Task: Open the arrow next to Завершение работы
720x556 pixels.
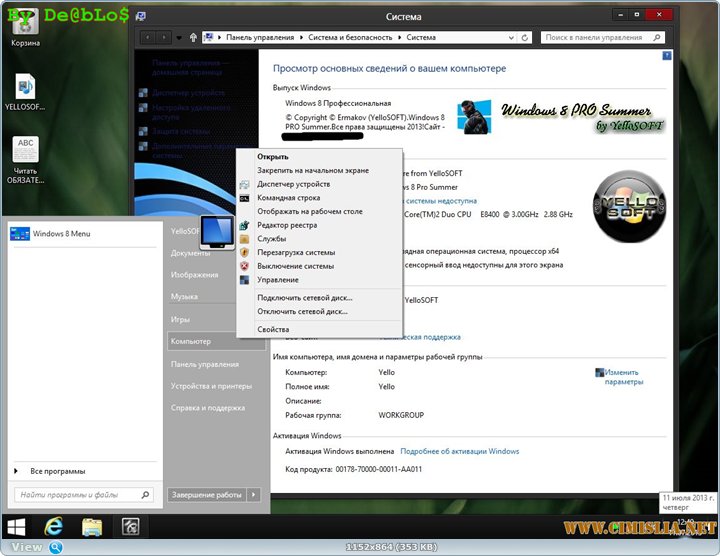Action: pyautogui.click(x=254, y=494)
